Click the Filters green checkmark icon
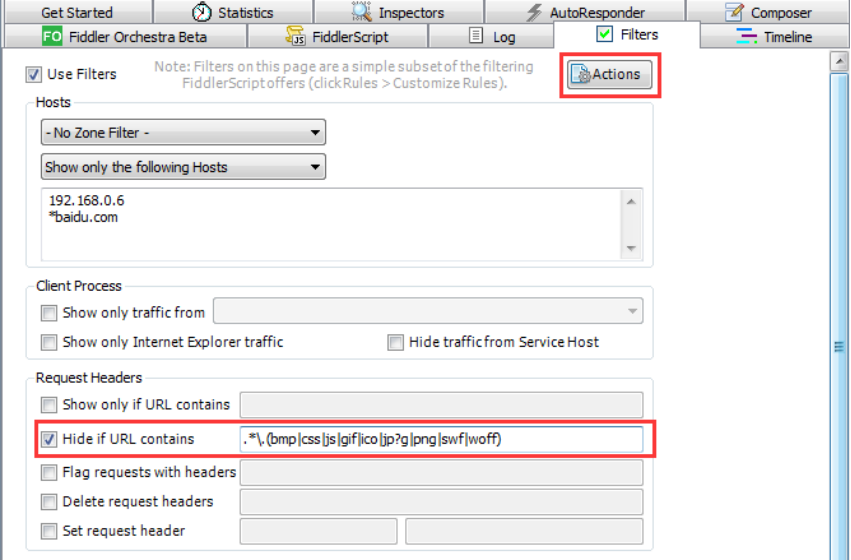The height and width of the screenshot is (560, 851). point(604,34)
